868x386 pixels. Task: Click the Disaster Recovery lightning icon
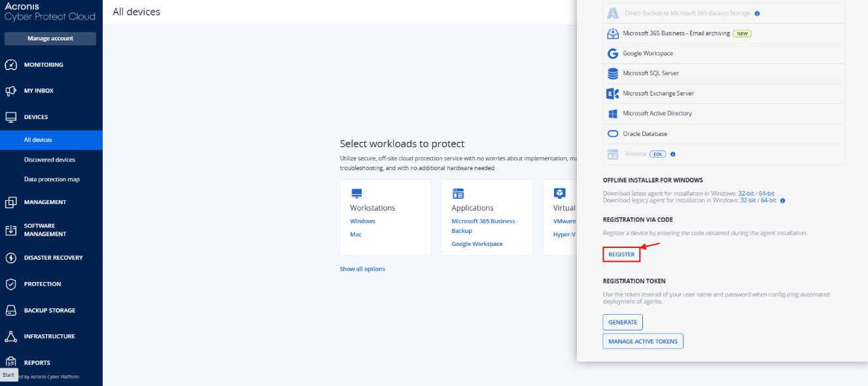10,258
